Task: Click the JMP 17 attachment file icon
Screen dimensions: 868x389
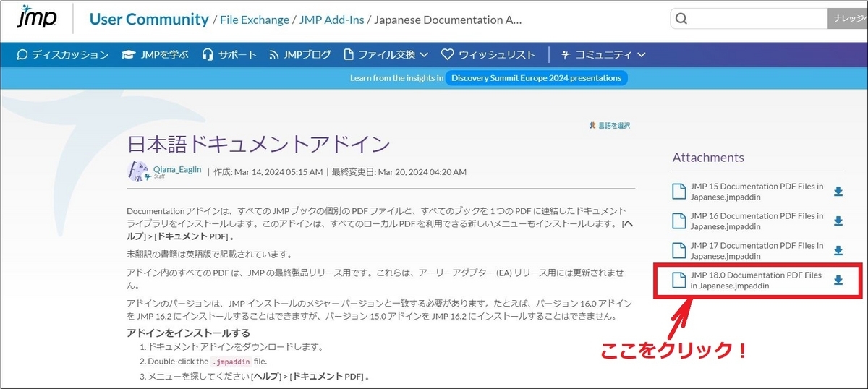Action: [678, 251]
